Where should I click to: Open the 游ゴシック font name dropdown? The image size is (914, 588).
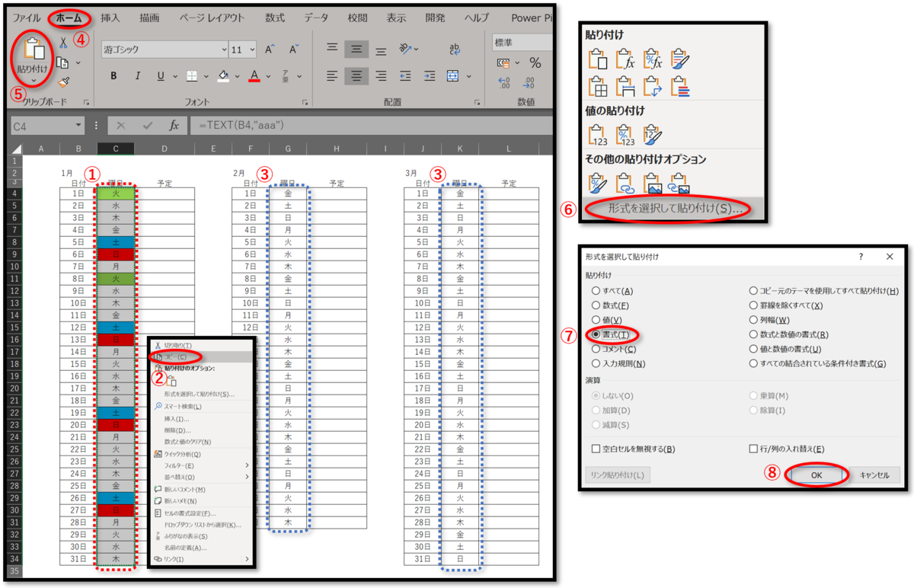click(223, 50)
